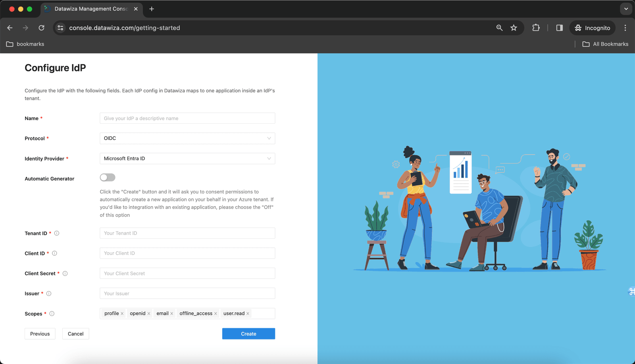Click the Scopes info icon
635x364 pixels.
52,314
